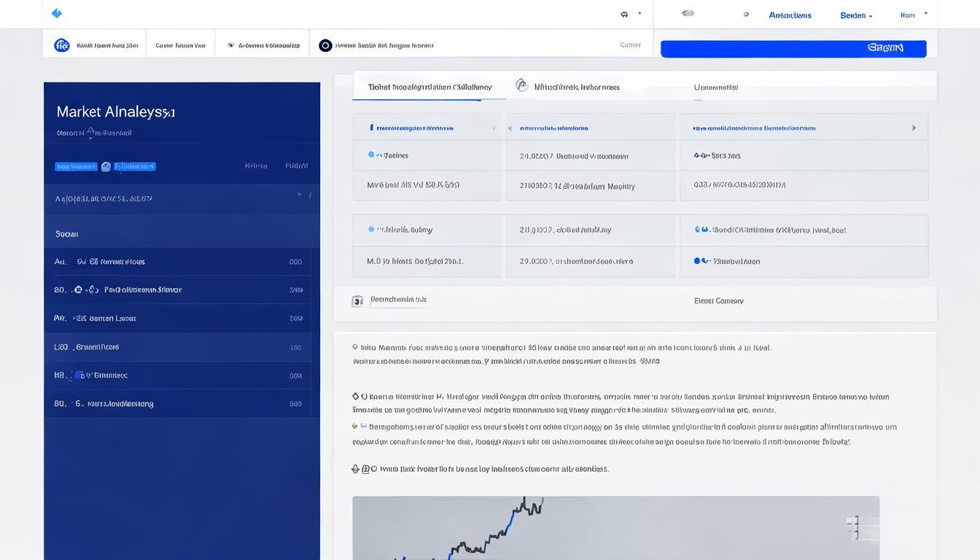
Task: Click the gray oval icon in top bar
Action: [x=688, y=13]
